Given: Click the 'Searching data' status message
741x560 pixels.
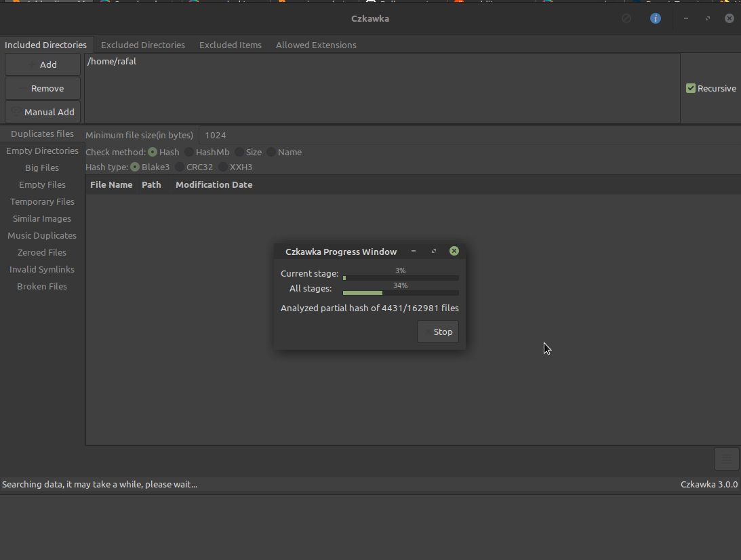Looking at the screenshot, I should (x=100, y=484).
